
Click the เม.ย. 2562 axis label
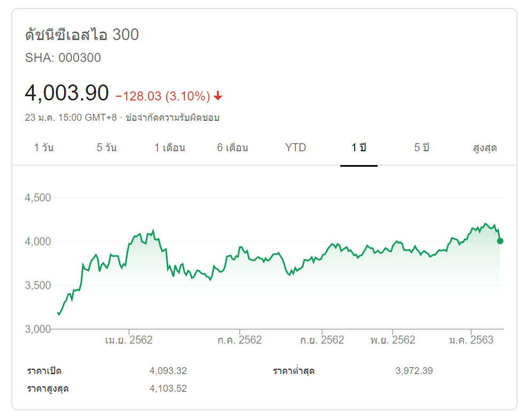[x=129, y=340]
